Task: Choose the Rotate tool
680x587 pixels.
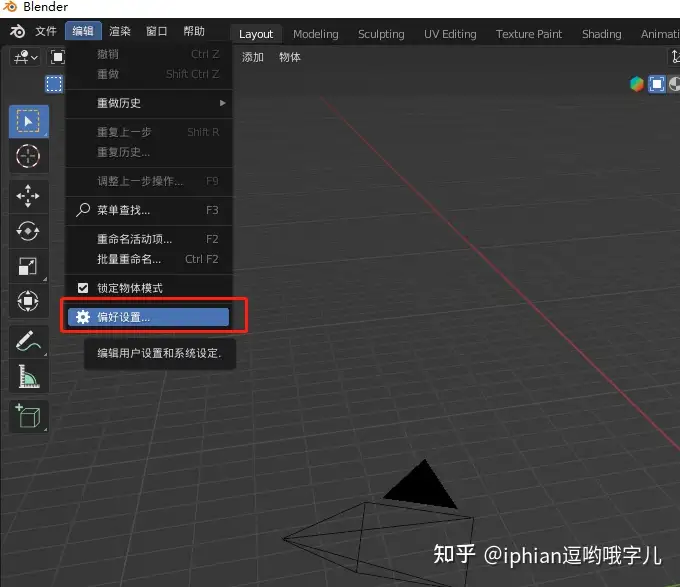Action: (x=29, y=231)
